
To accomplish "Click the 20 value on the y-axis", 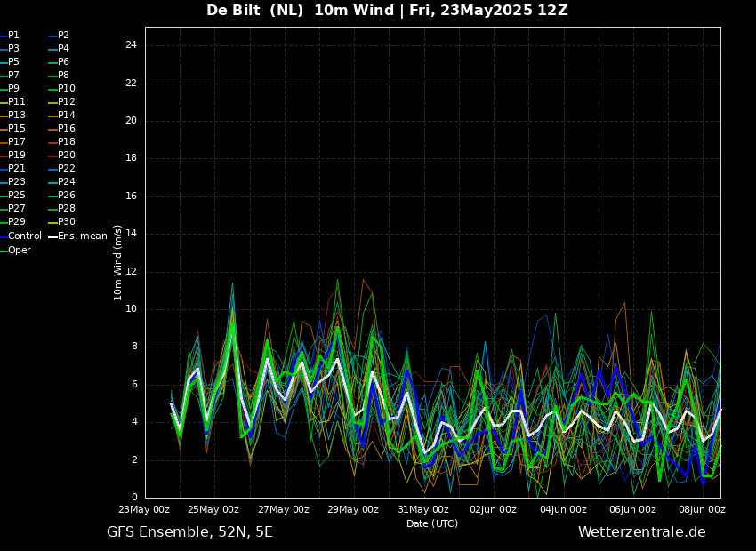I will coord(131,120).
